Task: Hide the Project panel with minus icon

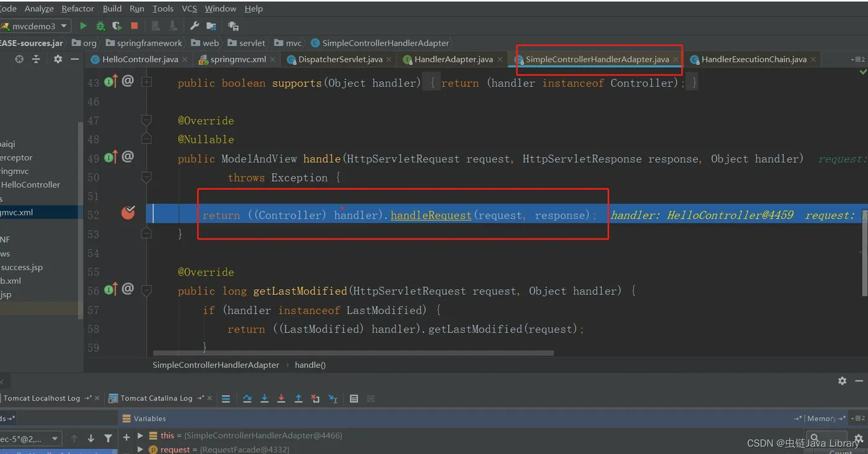Action: click(x=75, y=59)
